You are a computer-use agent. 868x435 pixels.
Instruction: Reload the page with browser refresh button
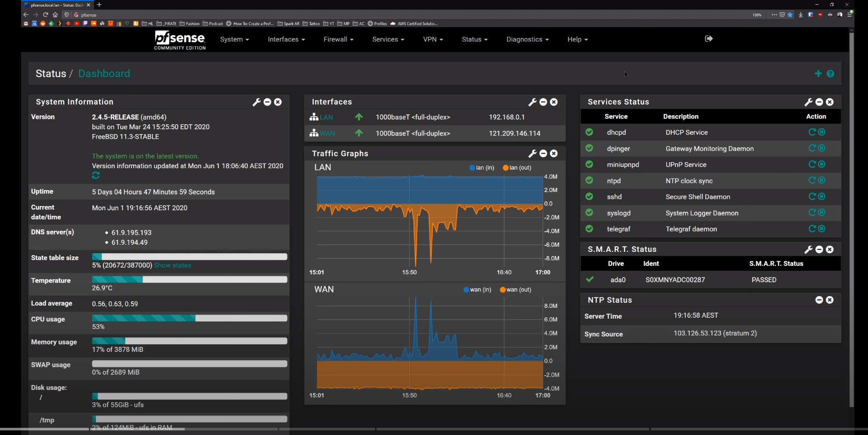[45, 14]
